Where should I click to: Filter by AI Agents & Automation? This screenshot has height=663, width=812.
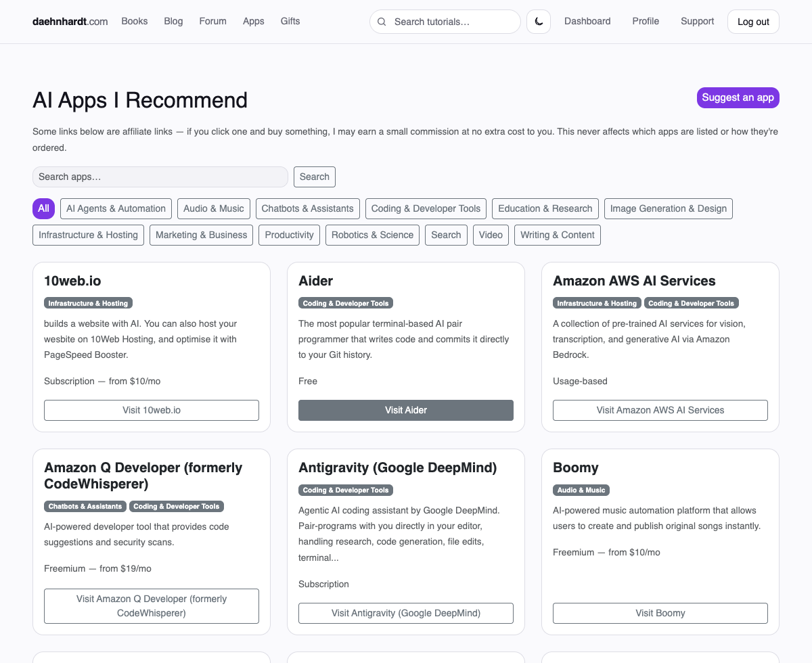pos(116,208)
